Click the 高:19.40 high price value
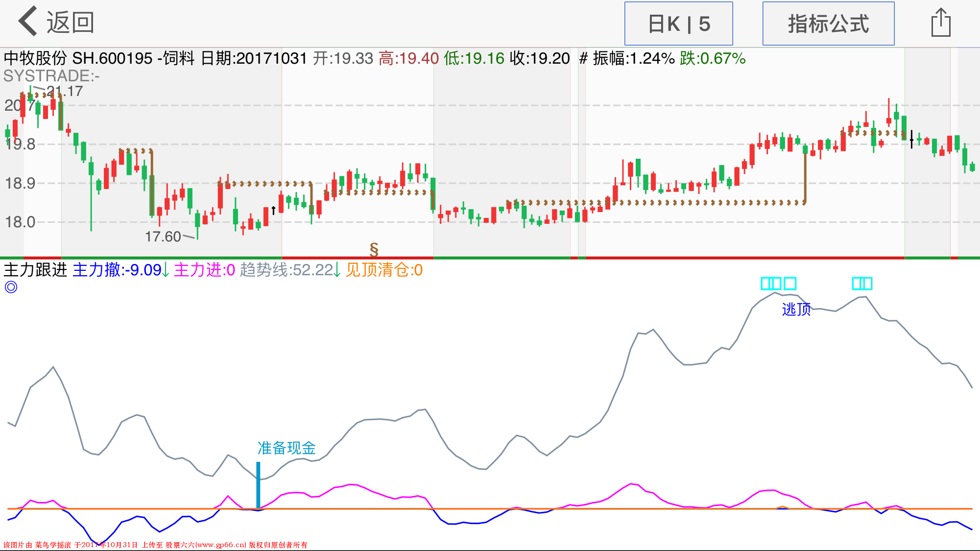Image resolution: width=980 pixels, height=551 pixels. pyautogui.click(x=409, y=58)
